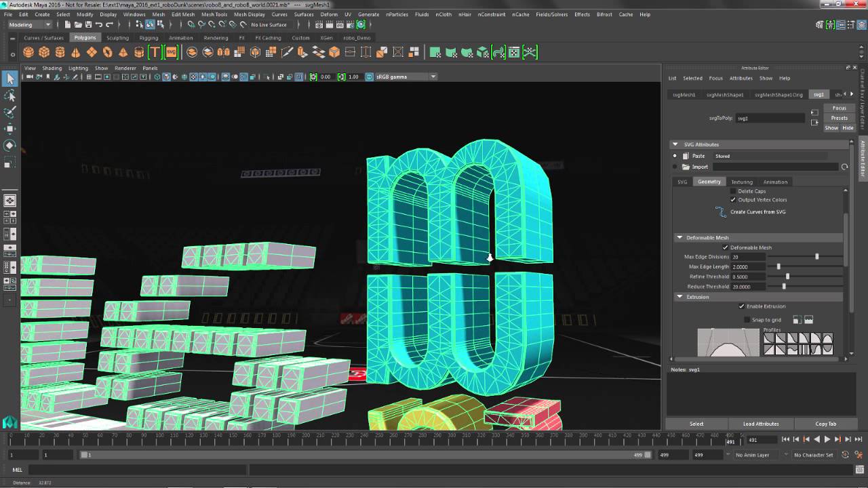Viewport: 868px width, 488px height.
Task: Toggle the Output Vertex Colors checkbox
Action: [732, 199]
